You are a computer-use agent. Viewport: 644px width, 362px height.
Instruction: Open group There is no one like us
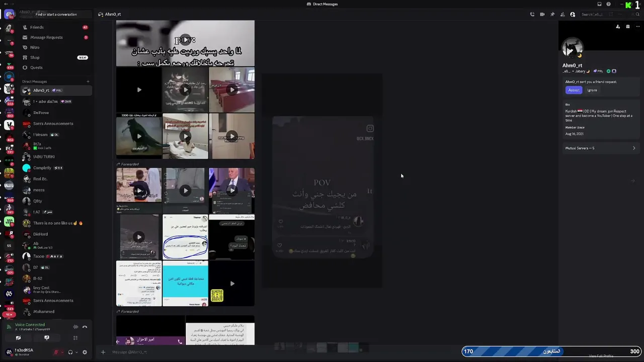click(55, 223)
